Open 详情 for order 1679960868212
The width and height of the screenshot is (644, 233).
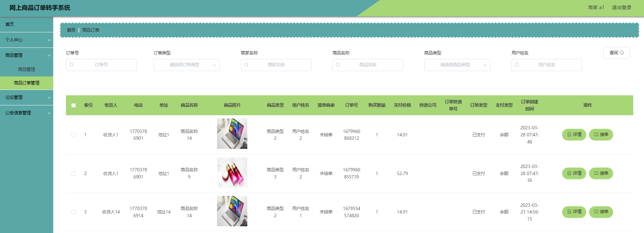[x=574, y=135]
